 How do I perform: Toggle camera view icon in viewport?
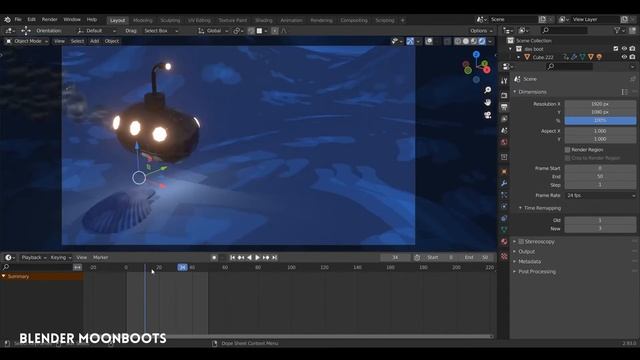(487, 115)
